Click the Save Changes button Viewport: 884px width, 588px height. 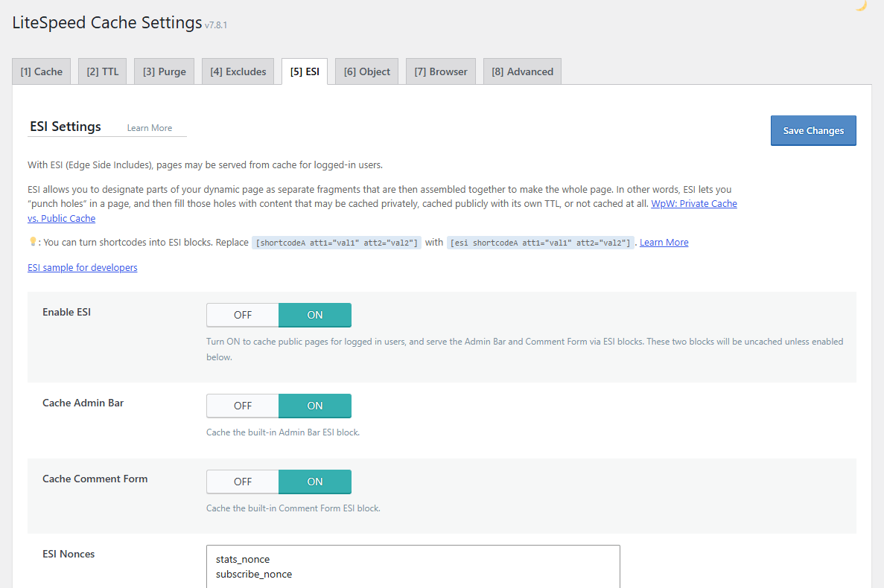coord(813,131)
